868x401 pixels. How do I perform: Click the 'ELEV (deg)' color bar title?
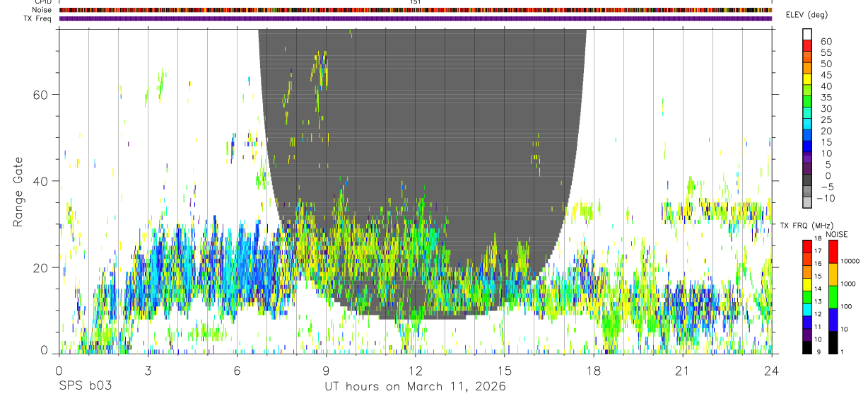[807, 15]
